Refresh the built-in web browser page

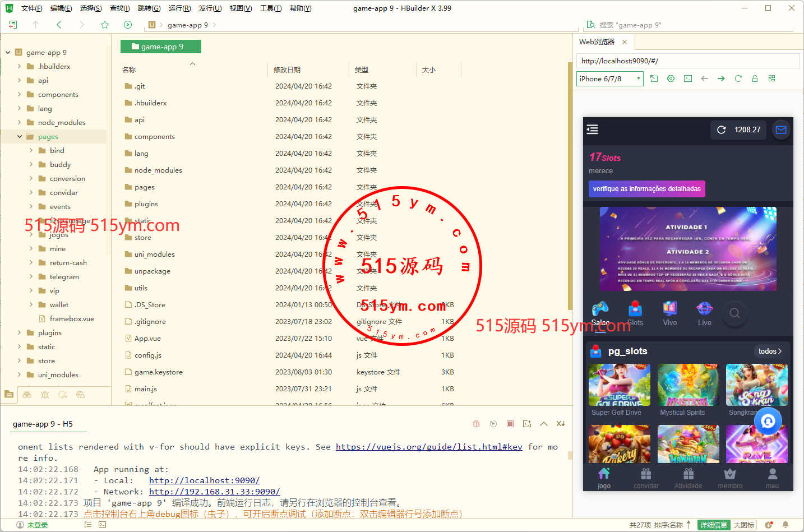(738, 78)
